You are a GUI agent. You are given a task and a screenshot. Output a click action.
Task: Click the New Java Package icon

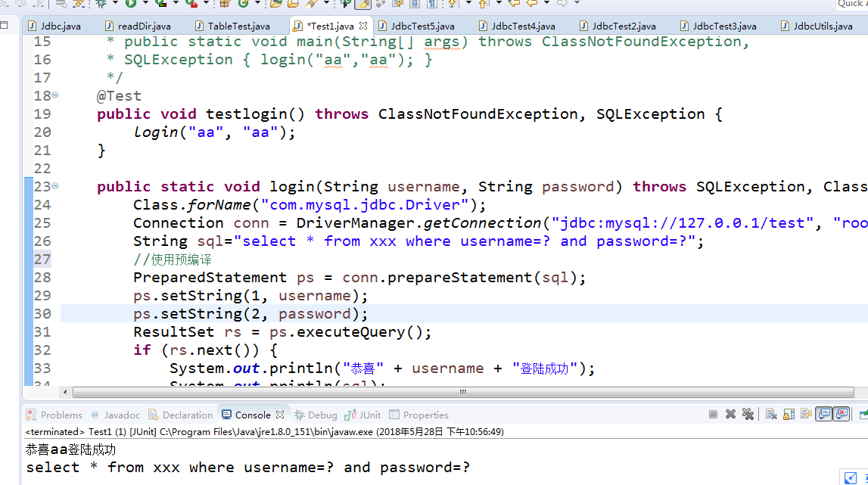coord(224,3)
